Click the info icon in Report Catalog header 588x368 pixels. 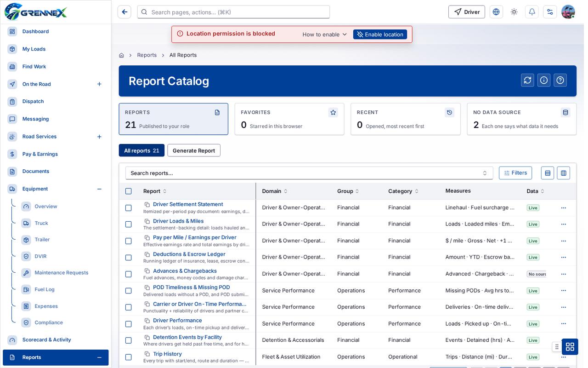(x=544, y=80)
